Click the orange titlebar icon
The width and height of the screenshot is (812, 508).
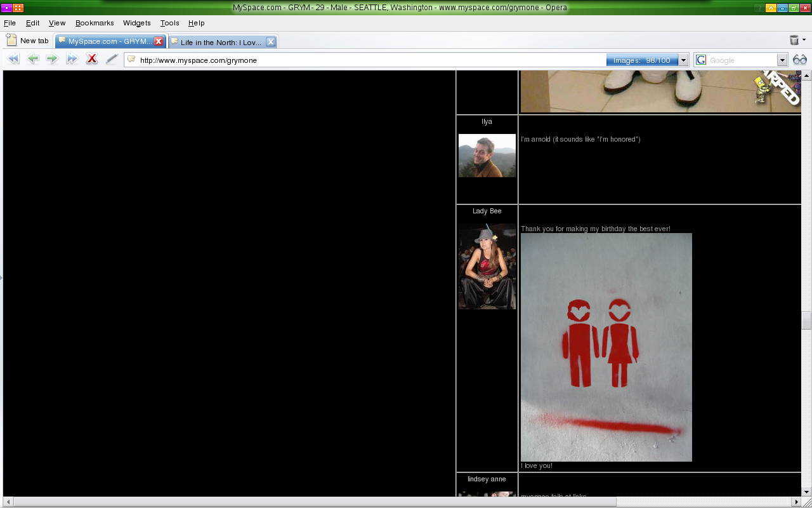(18, 8)
